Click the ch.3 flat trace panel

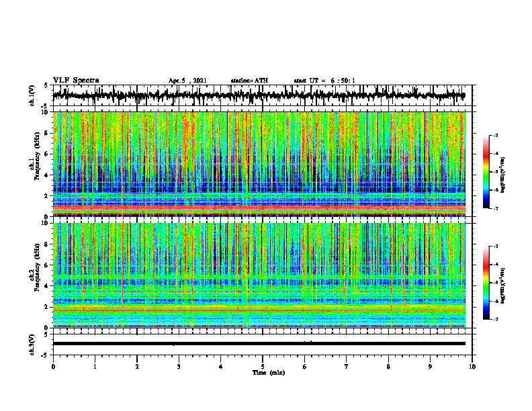click(x=263, y=345)
